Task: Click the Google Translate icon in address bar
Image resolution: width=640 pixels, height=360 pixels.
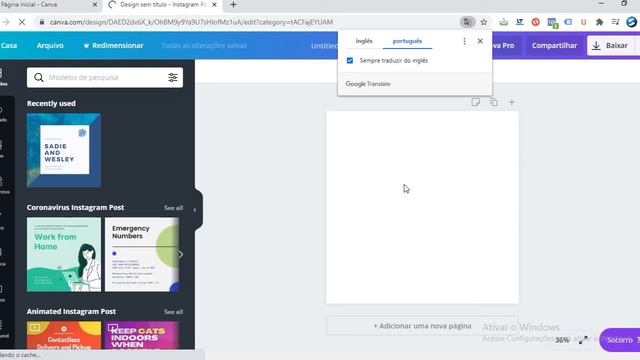Action: coord(467,22)
